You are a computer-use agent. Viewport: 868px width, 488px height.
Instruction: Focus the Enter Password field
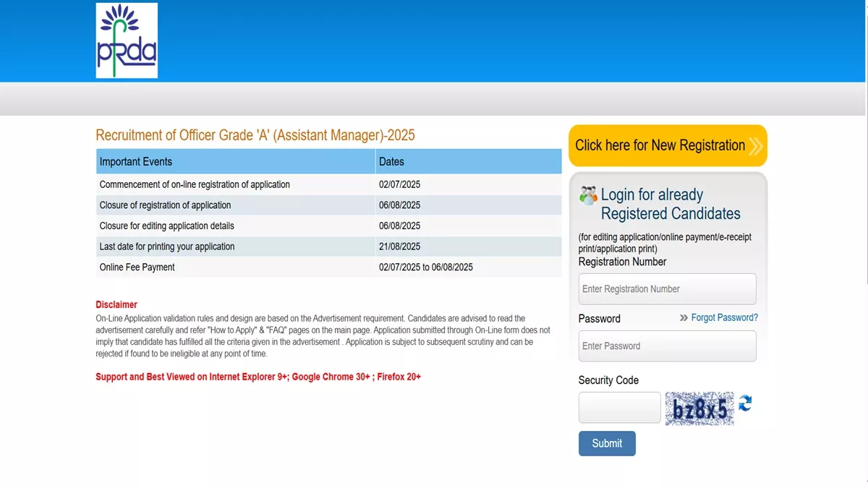(668, 346)
